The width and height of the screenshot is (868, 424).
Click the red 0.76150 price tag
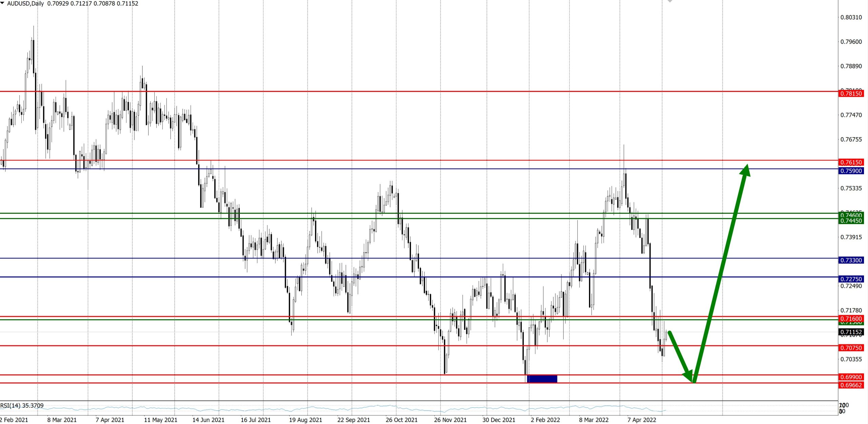(x=851, y=162)
